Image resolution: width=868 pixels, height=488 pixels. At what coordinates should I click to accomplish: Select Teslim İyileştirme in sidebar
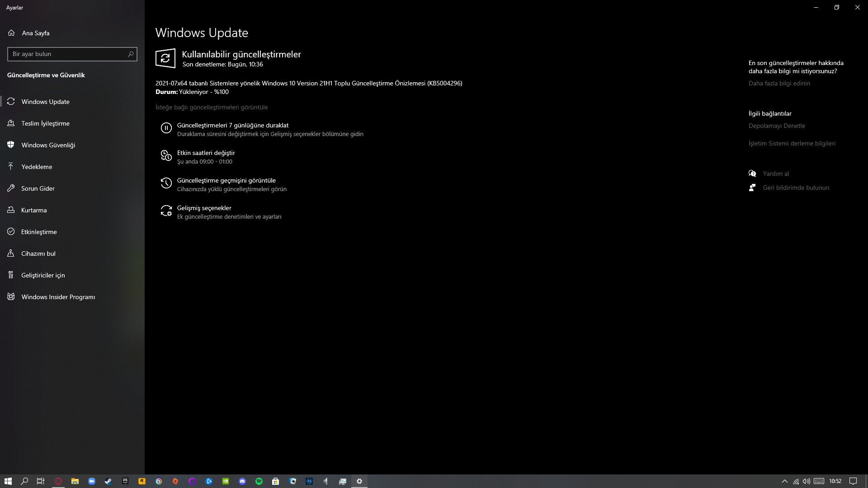click(45, 123)
